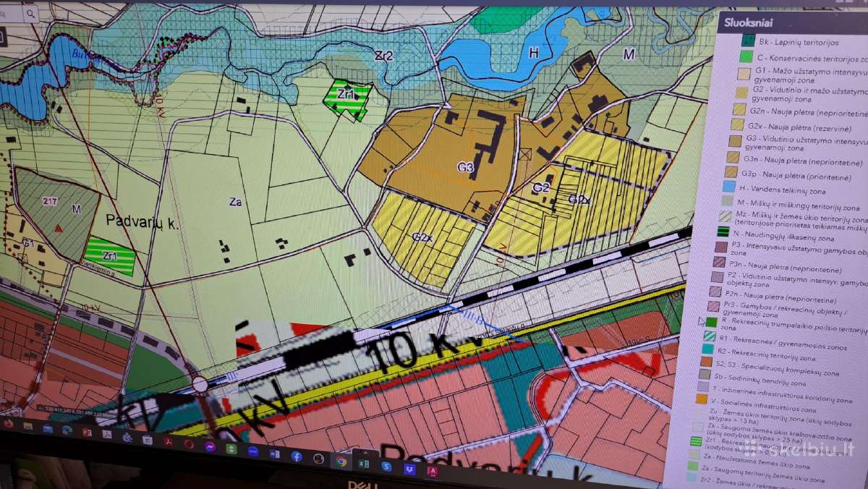Click the teal R2 legend swatch
Viewport: 868px width, 489px height.
tap(707, 349)
